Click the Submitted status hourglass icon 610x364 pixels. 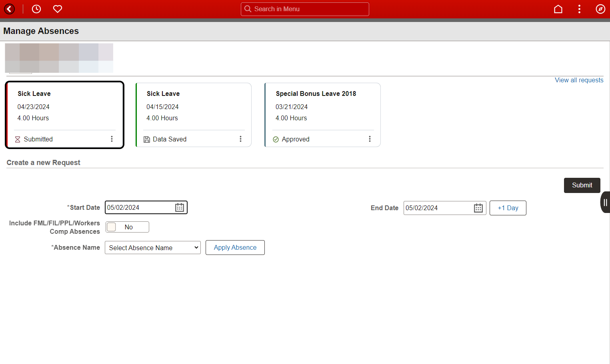(18, 139)
